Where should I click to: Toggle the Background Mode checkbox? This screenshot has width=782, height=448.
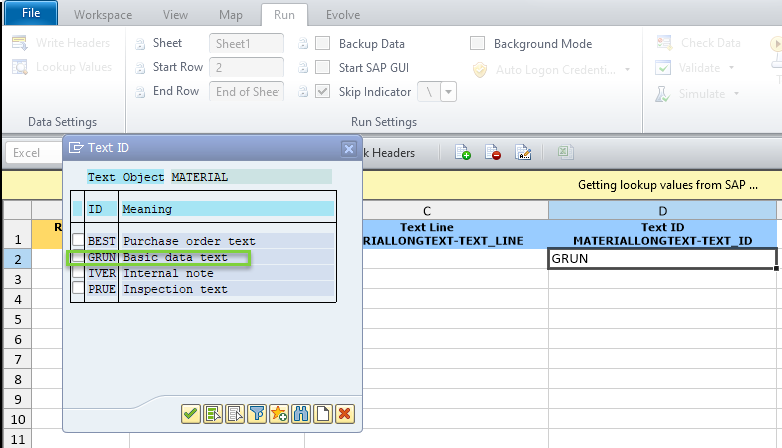click(478, 44)
